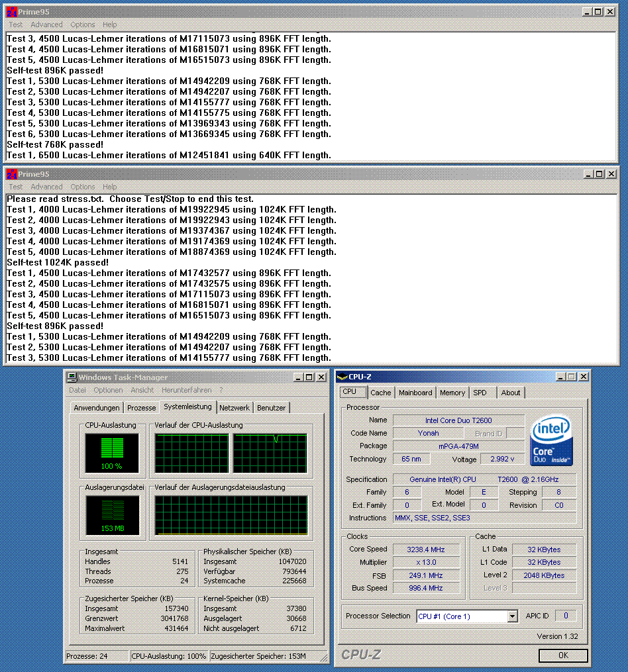Image resolution: width=628 pixels, height=672 pixels.
Task: Open Test menu in top Prime95 window
Action: [16, 24]
